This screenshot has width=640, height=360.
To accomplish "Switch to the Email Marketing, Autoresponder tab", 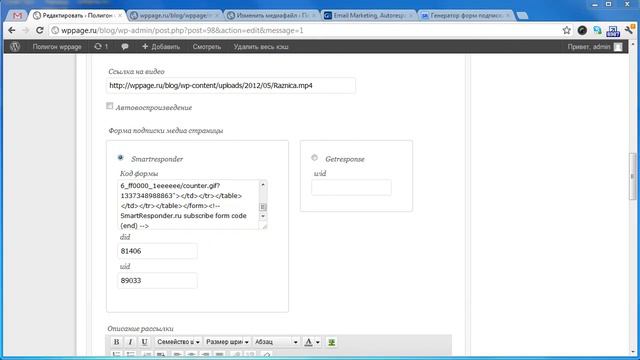I will [369, 16].
